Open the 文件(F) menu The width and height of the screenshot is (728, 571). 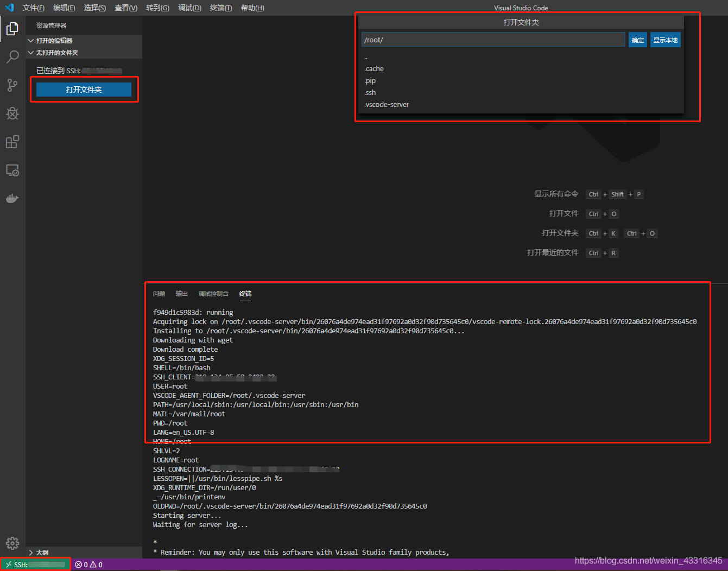tap(34, 8)
